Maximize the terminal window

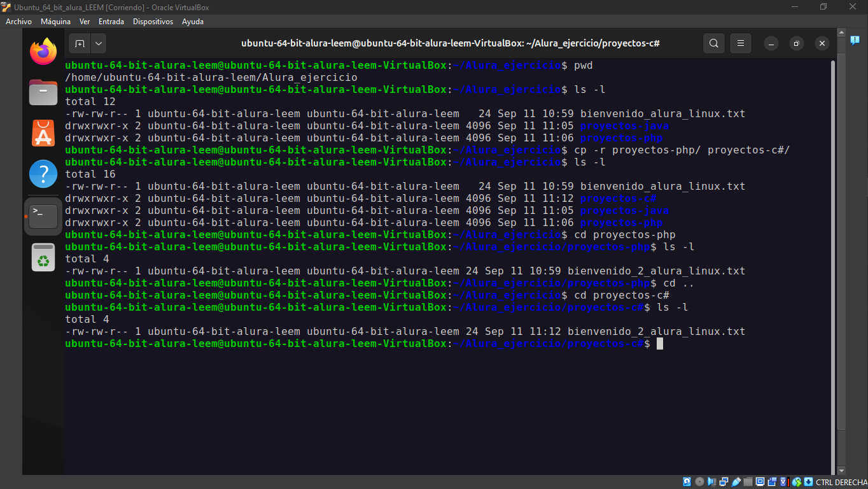[x=796, y=43]
